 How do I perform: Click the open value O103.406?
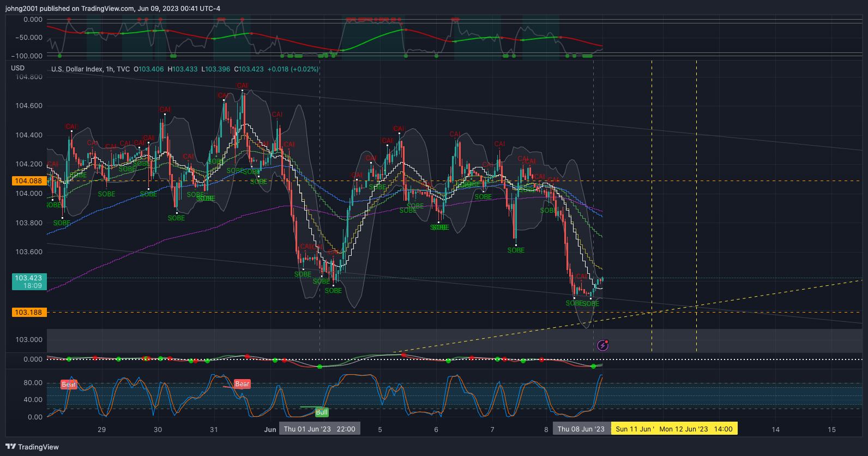pyautogui.click(x=149, y=69)
